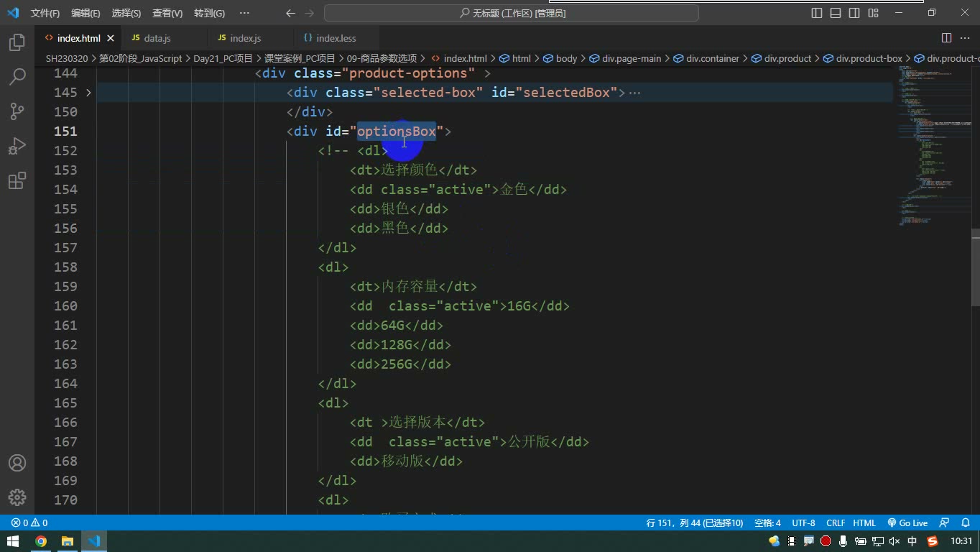Open the Customize Layout button
Viewport: 980px width, 552px height.
pyautogui.click(x=873, y=13)
